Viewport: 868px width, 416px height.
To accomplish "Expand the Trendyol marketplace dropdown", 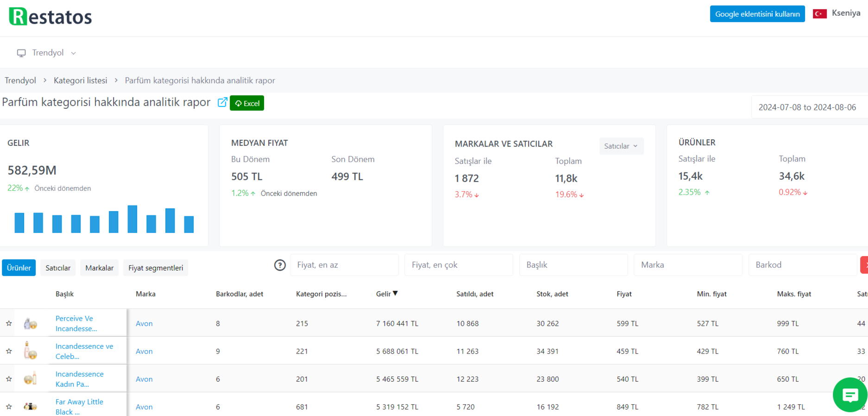I will [46, 53].
